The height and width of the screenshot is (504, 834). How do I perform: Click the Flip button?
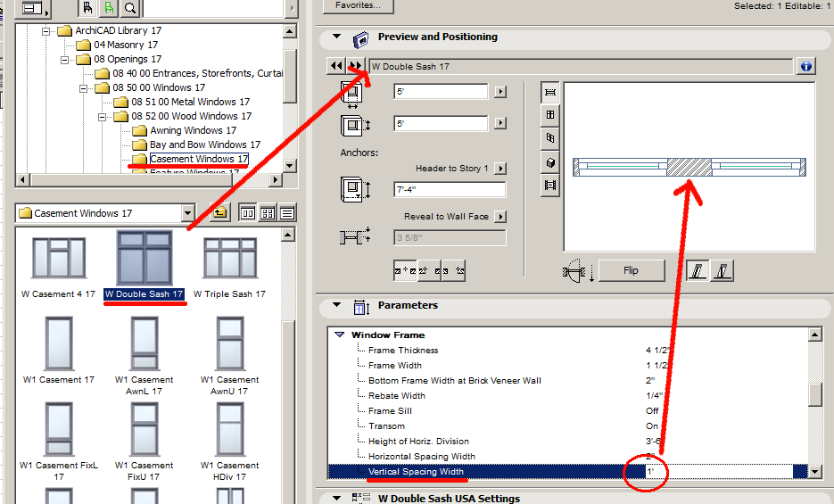(x=632, y=270)
